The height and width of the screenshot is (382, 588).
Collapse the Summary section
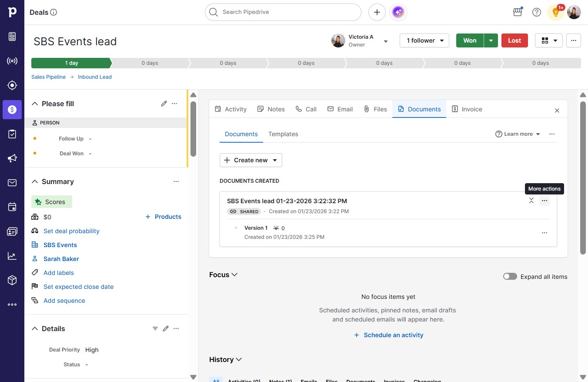click(35, 181)
